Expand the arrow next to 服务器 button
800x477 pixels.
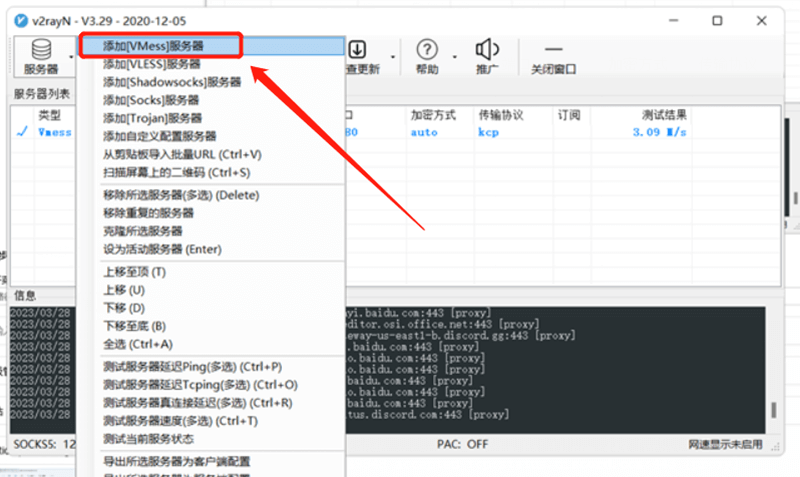tap(71, 57)
